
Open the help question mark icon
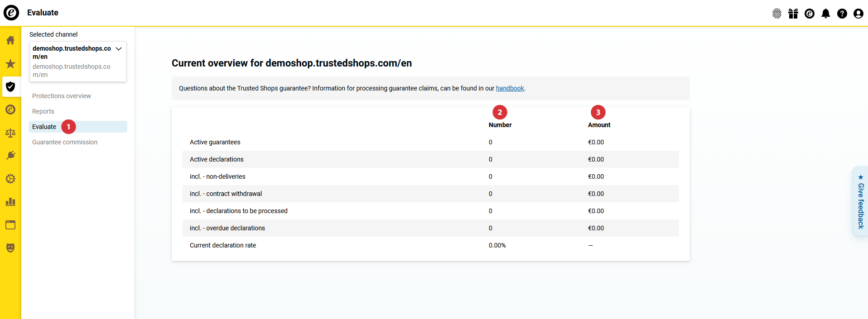coord(842,14)
